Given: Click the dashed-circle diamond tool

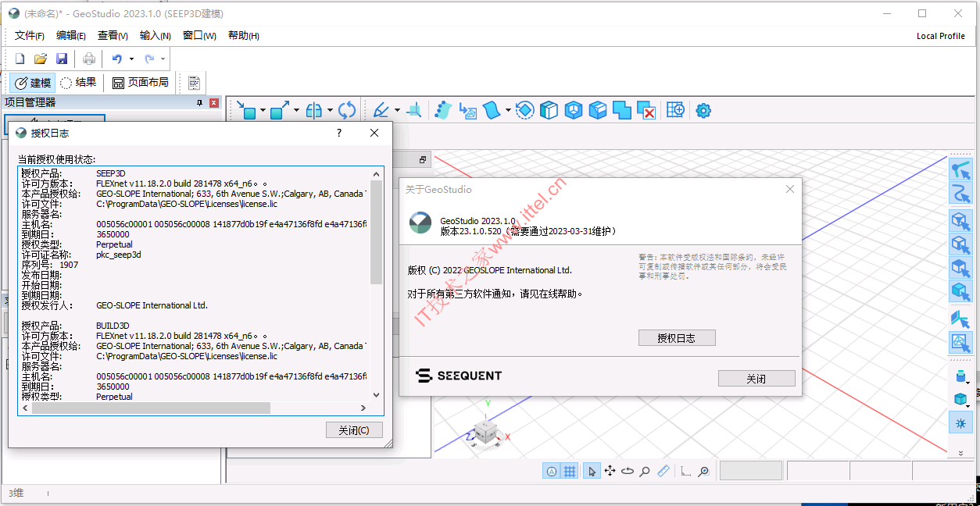Looking at the screenshot, I should click(x=525, y=110).
